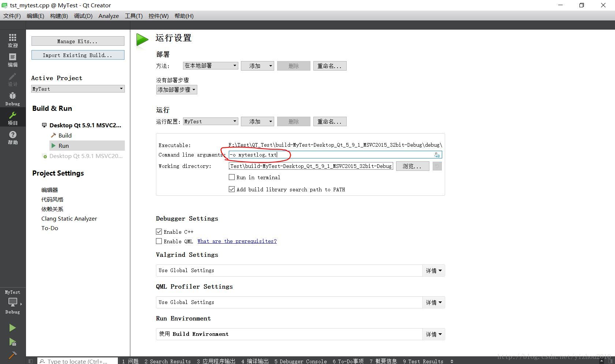
Task: Open the 3 应用程序输出 pane
Action: (x=216, y=361)
